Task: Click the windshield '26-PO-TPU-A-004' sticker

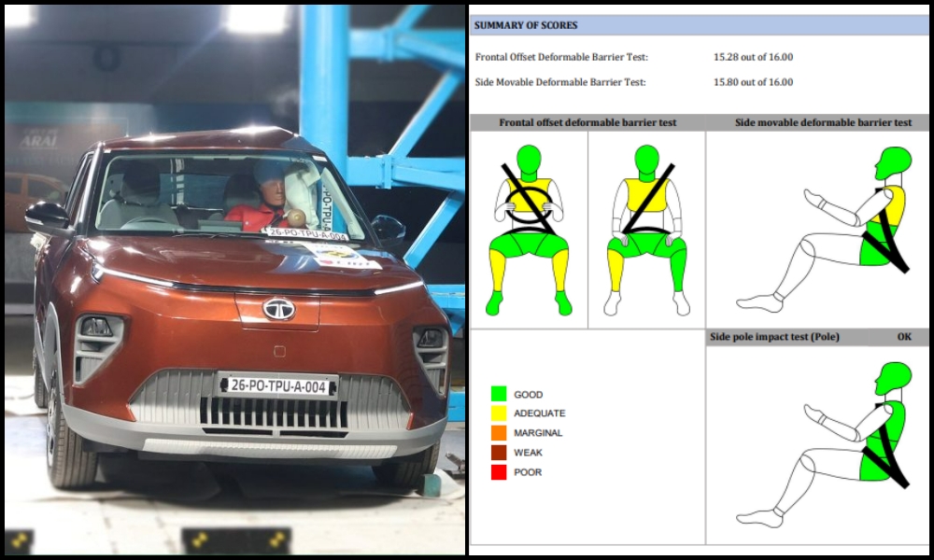Action: coord(305,234)
